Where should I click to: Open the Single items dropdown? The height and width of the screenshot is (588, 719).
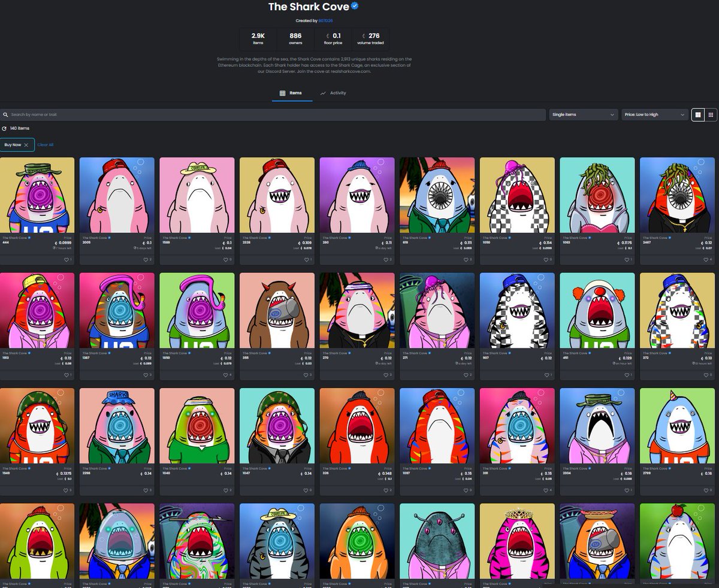[x=584, y=114]
